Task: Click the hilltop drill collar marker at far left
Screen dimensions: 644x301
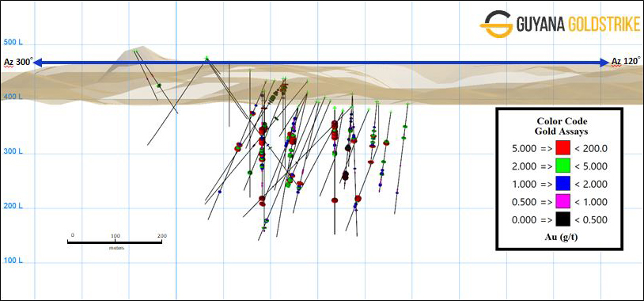Action: [134, 51]
